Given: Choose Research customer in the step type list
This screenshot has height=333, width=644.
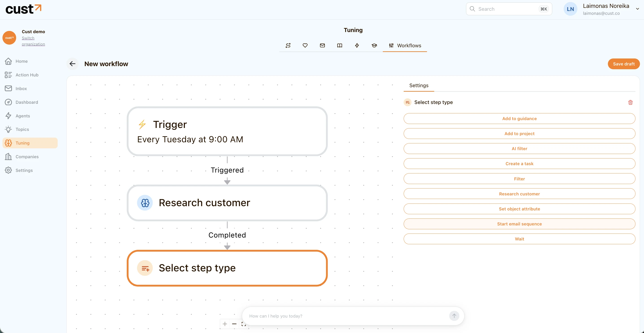Looking at the screenshot, I should 519,194.
